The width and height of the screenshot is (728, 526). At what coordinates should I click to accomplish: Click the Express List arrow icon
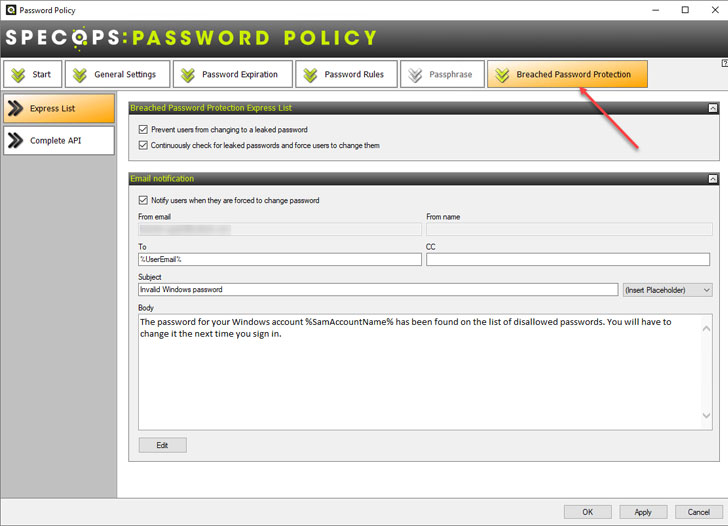(x=15, y=108)
